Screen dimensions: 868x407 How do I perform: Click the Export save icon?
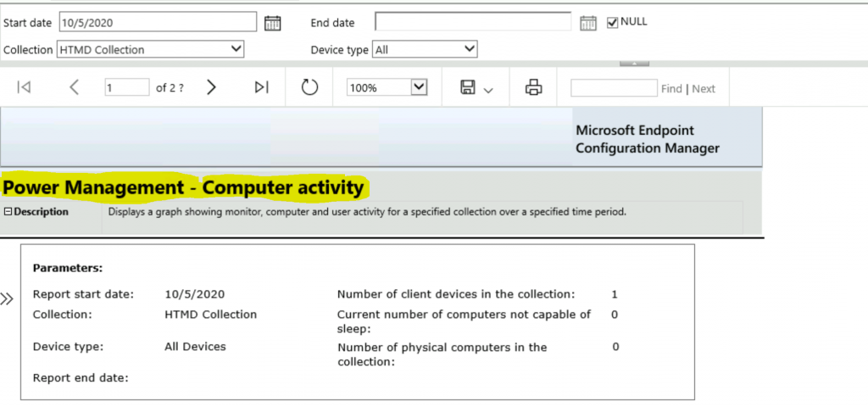click(x=468, y=87)
